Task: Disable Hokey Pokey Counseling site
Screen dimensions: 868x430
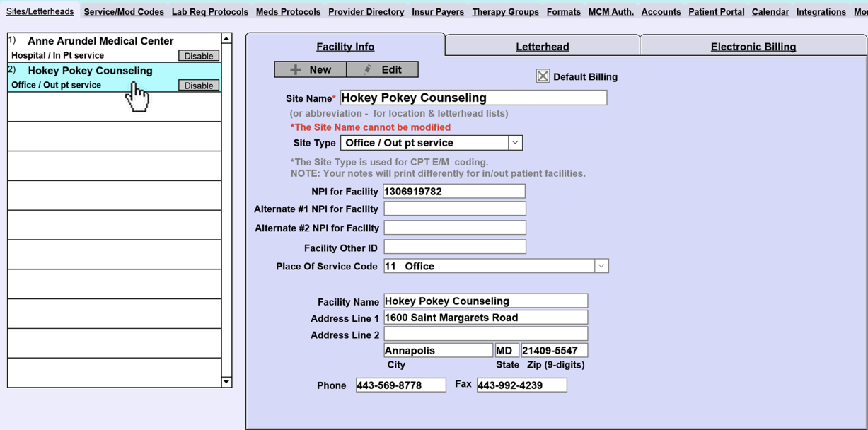Action: coord(199,86)
